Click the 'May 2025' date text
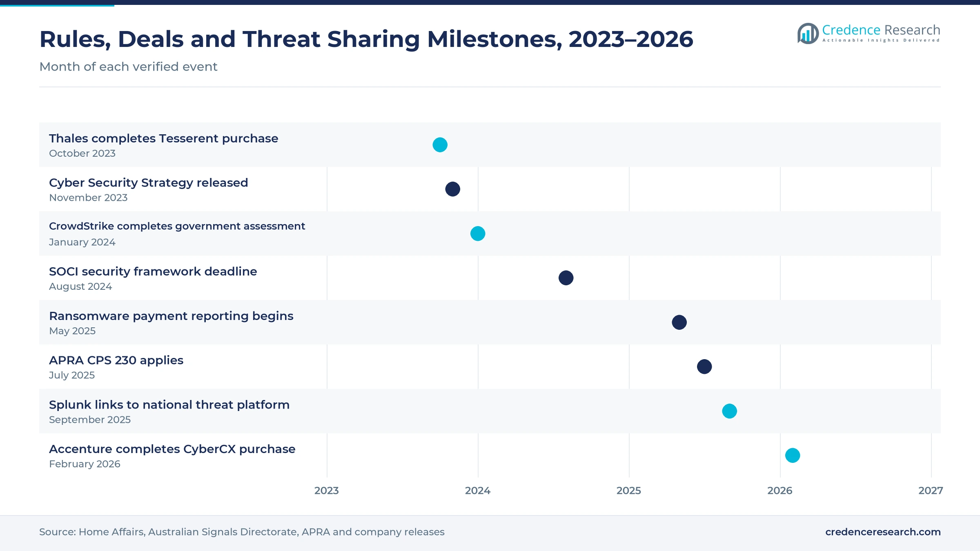This screenshot has width=980, height=551. coord(72,331)
